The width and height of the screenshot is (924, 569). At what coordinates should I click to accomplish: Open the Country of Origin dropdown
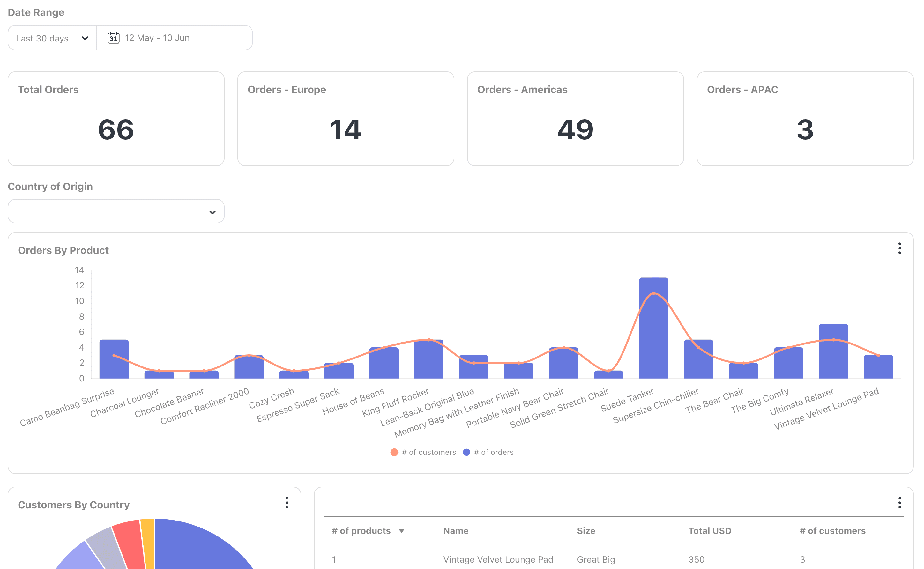(x=116, y=211)
